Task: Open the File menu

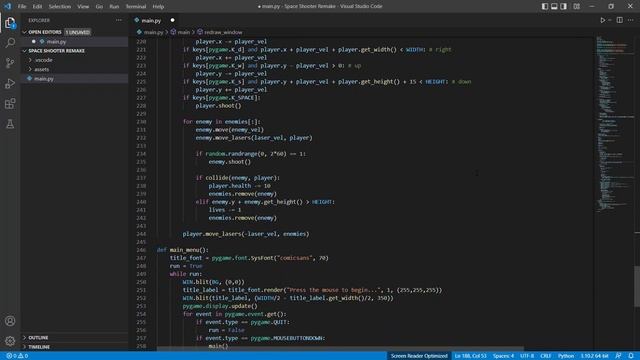Action: click(x=22, y=7)
